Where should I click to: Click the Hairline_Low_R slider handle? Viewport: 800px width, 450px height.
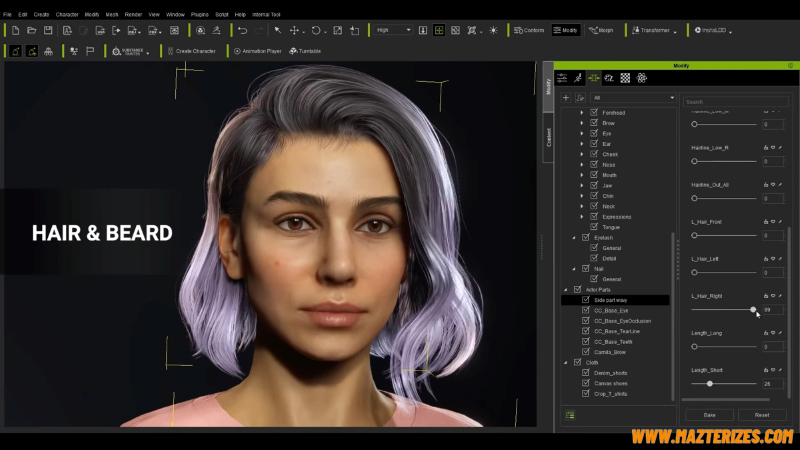coord(694,161)
